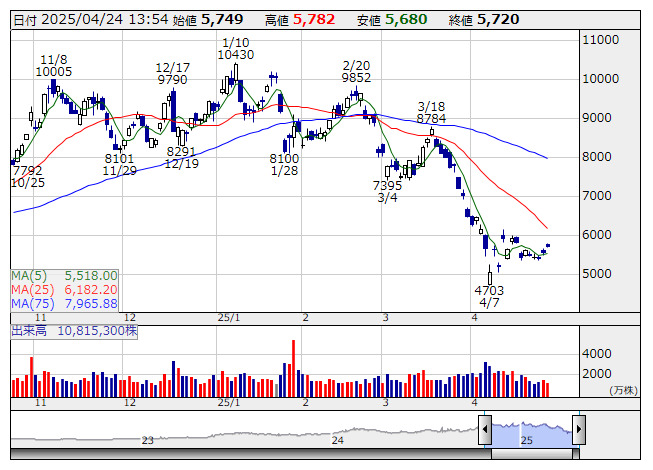Click the blue selected range in overview
The width and height of the screenshot is (653, 470).
tap(532, 434)
